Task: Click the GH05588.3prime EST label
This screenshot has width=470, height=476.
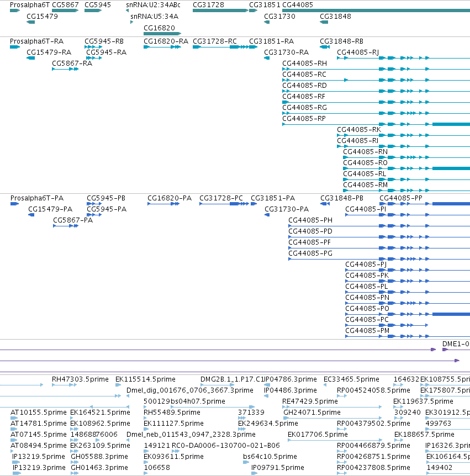Action: [x=99, y=457]
